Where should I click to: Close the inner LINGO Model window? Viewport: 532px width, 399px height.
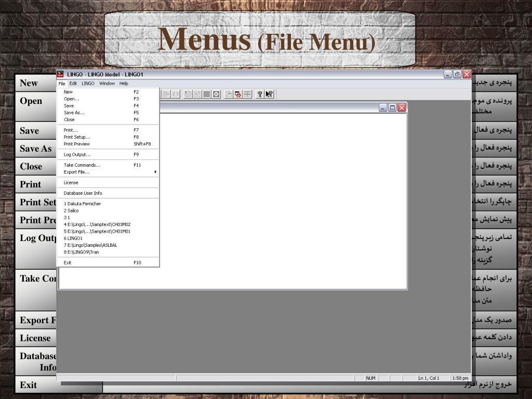coord(402,108)
